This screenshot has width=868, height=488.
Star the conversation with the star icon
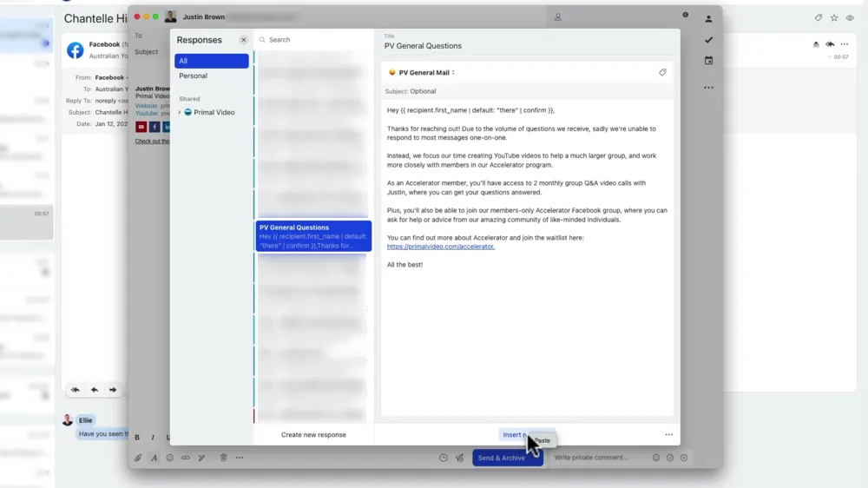pyautogui.click(x=834, y=17)
